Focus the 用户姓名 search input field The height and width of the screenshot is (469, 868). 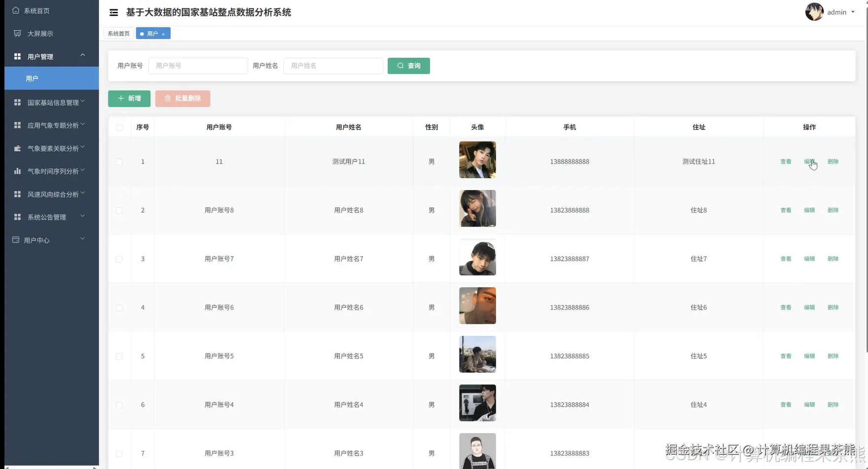333,66
